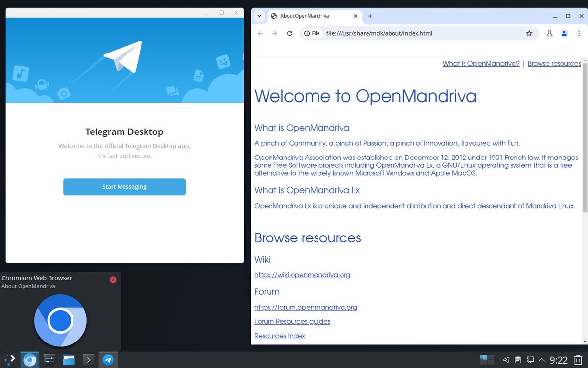Click the scrollbar down arrow in Chromium
The width and height of the screenshot is (588, 368).
(585, 341)
